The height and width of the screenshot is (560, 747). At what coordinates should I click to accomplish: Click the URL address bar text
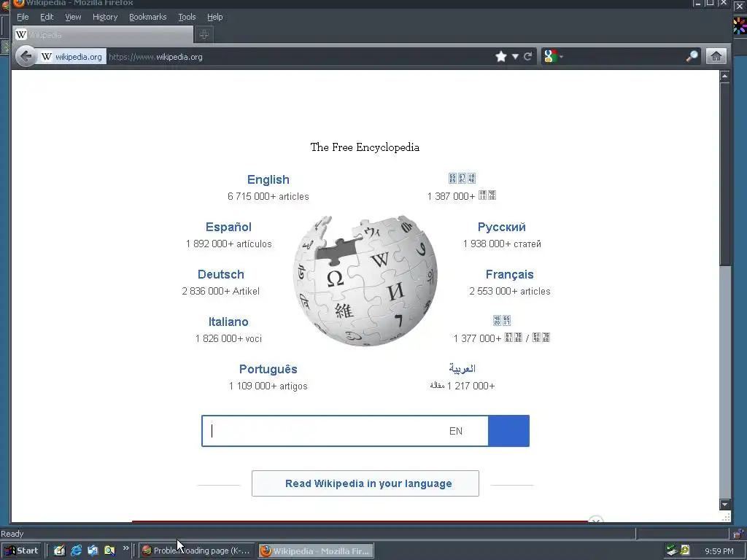point(156,57)
